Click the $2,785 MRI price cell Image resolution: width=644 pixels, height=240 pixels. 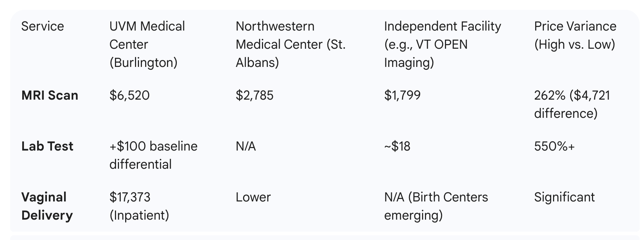click(x=254, y=95)
